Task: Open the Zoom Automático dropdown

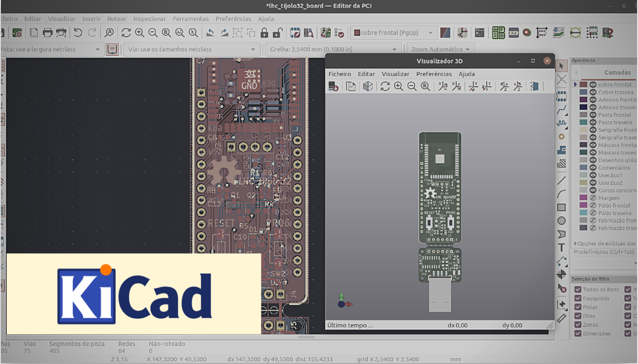Action: [x=440, y=49]
